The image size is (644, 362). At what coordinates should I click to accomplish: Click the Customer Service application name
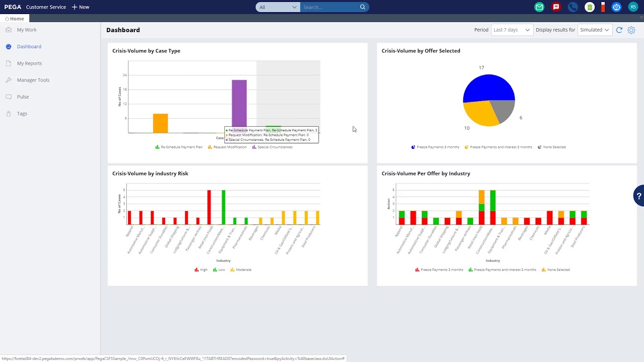click(x=46, y=7)
